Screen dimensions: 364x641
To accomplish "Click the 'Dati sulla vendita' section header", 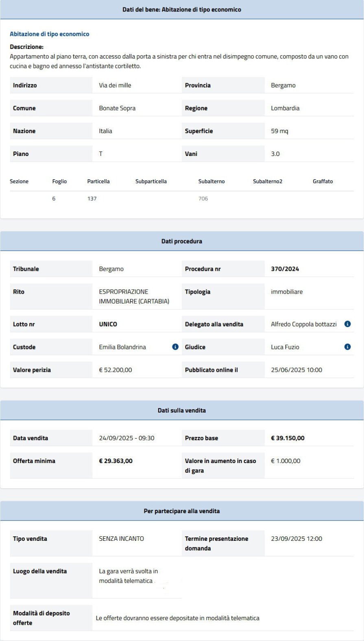I will [x=182, y=411].
